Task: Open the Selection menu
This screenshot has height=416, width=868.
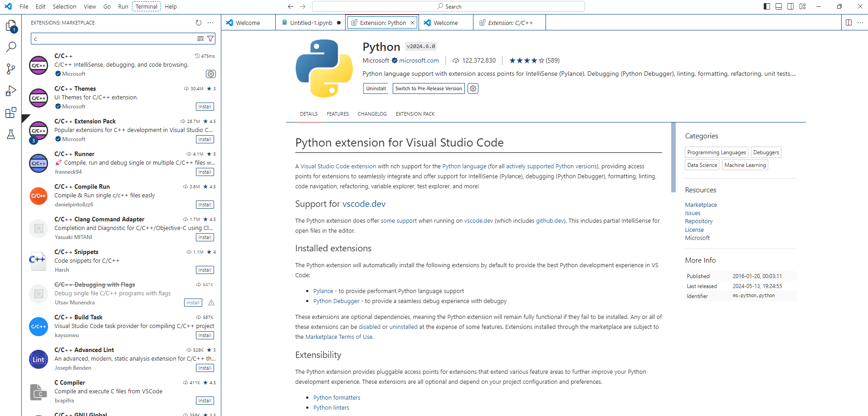Action: [x=64, y=6]
